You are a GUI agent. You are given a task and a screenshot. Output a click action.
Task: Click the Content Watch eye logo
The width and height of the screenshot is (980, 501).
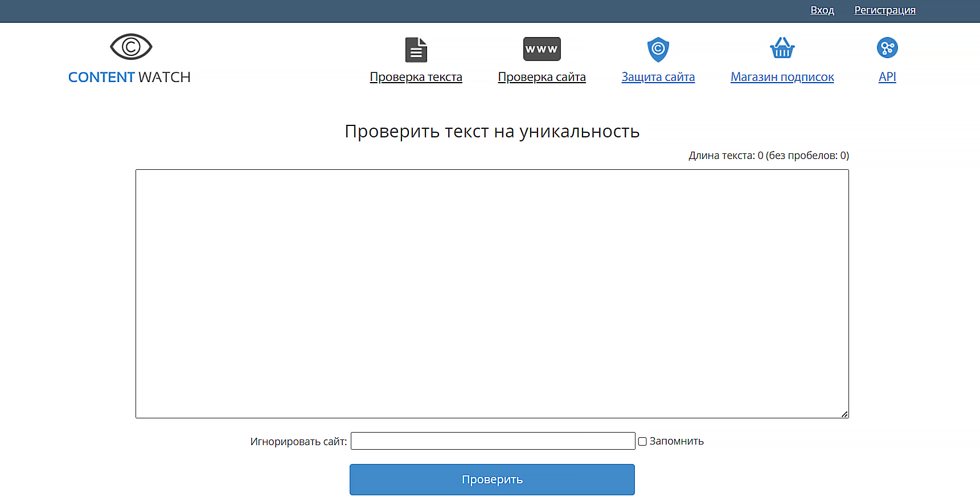coord(131,47)
